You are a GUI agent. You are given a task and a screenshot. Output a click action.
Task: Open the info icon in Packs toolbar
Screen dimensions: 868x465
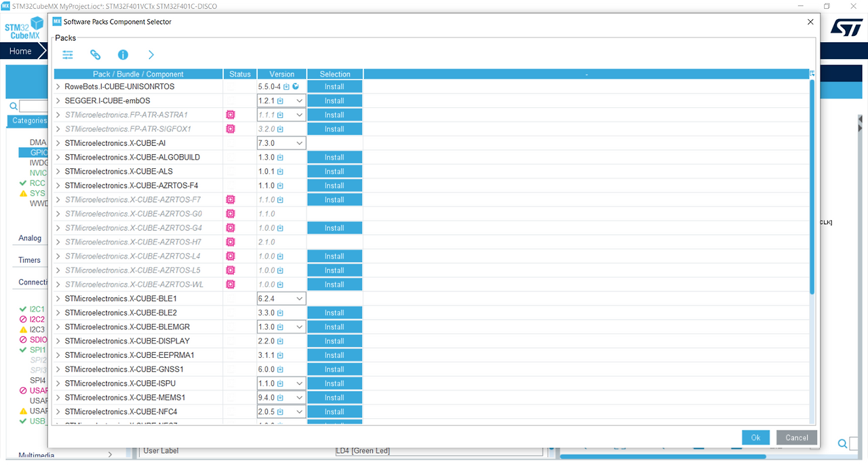123,55
